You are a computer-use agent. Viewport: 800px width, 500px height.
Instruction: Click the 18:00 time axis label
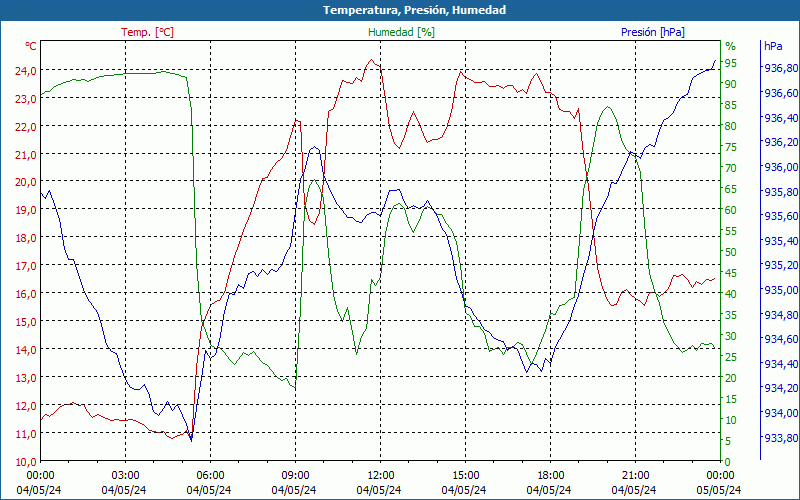(x=550, y=475)
